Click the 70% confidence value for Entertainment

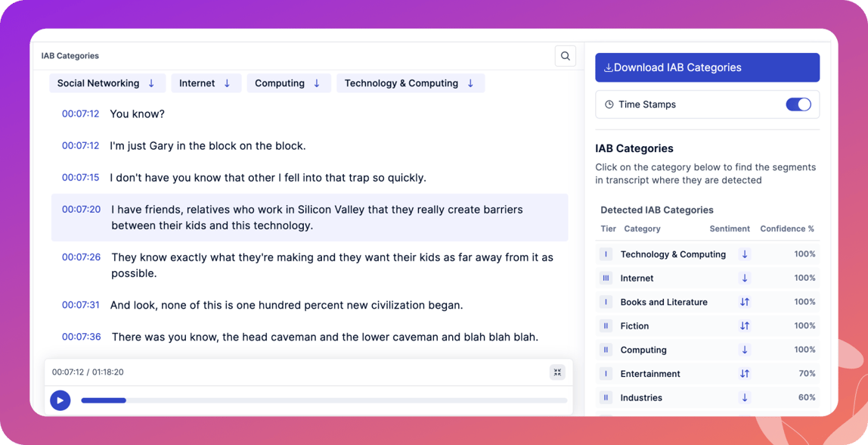pos(807,374)
